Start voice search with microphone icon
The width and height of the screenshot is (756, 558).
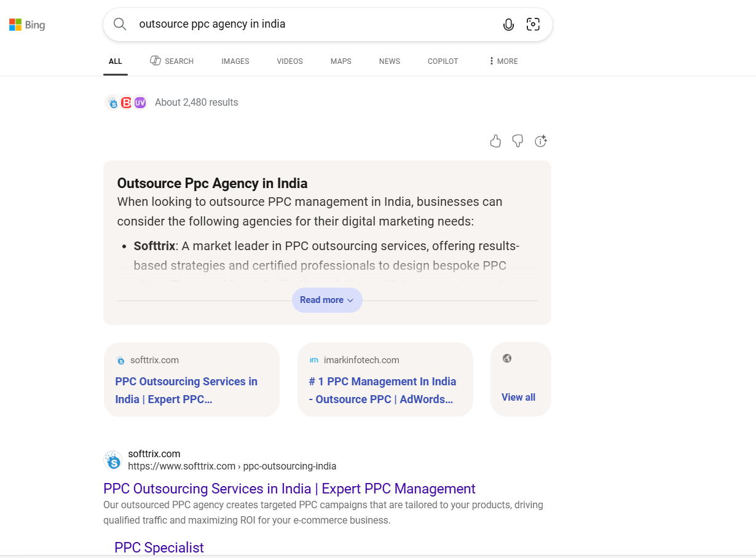(x=508, y=25)
